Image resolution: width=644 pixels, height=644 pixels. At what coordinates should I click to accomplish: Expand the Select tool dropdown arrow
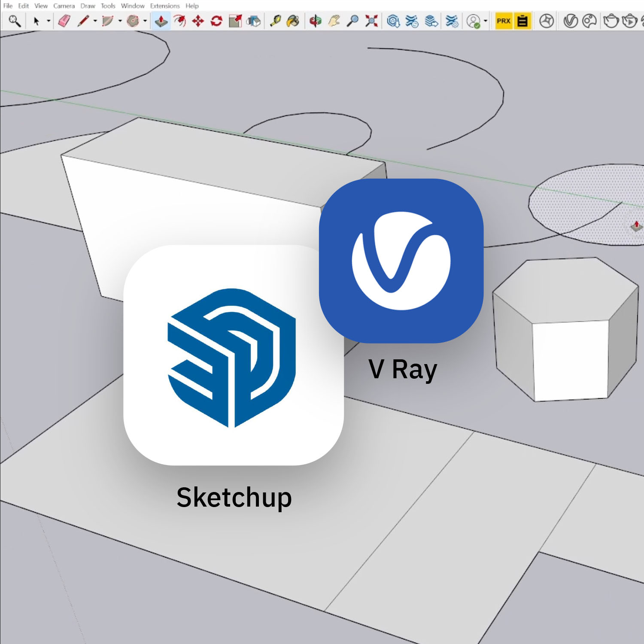[49, 21]
